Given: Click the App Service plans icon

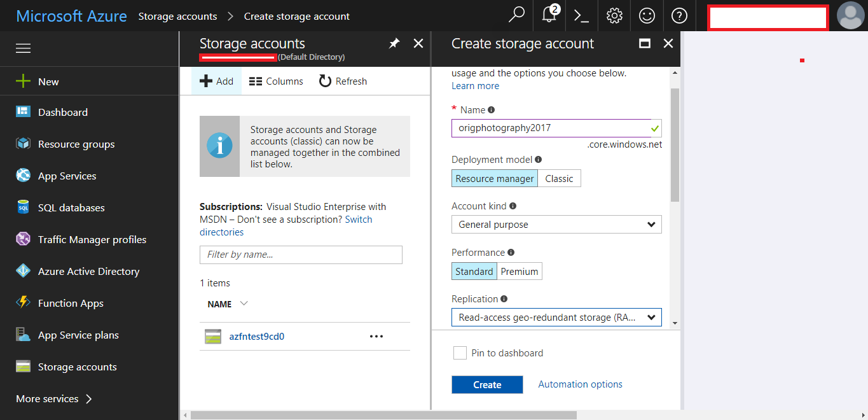Looking at the screenshot, I should 23,335.
